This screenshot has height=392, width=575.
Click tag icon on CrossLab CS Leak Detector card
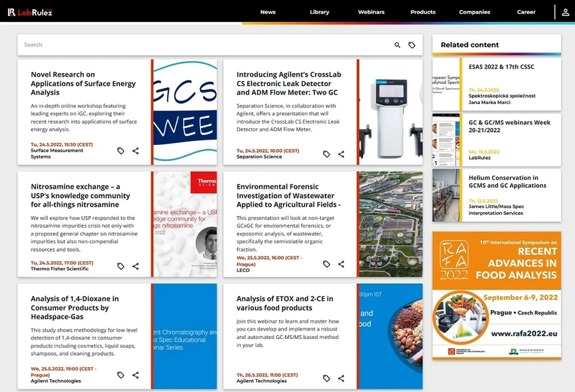point(326,154)
